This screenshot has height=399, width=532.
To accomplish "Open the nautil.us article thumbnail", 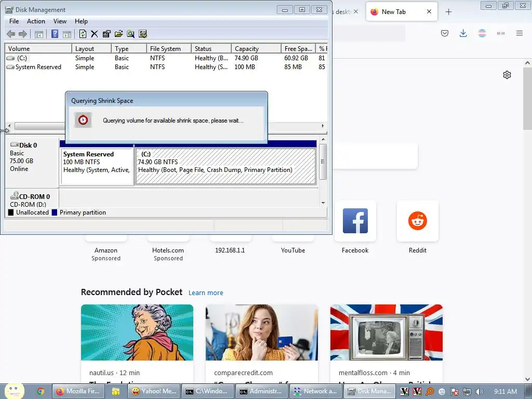I will (137, 332).
